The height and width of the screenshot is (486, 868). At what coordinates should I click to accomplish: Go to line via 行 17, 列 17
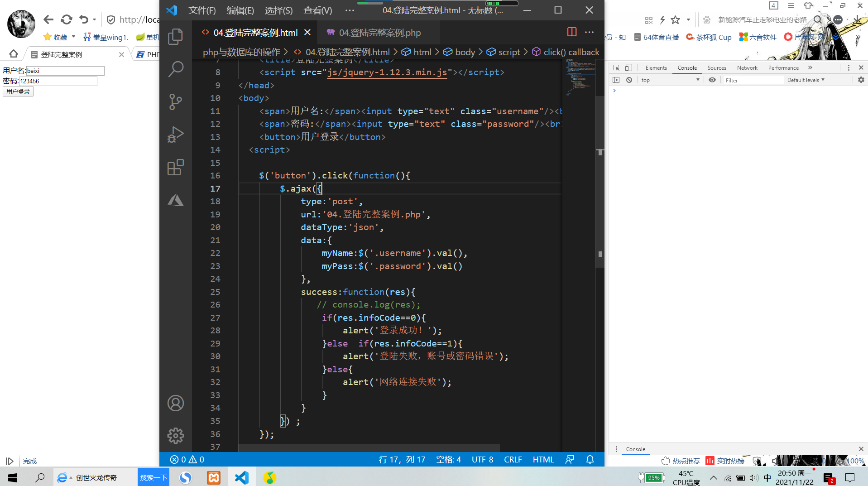(x=402, y=459)
